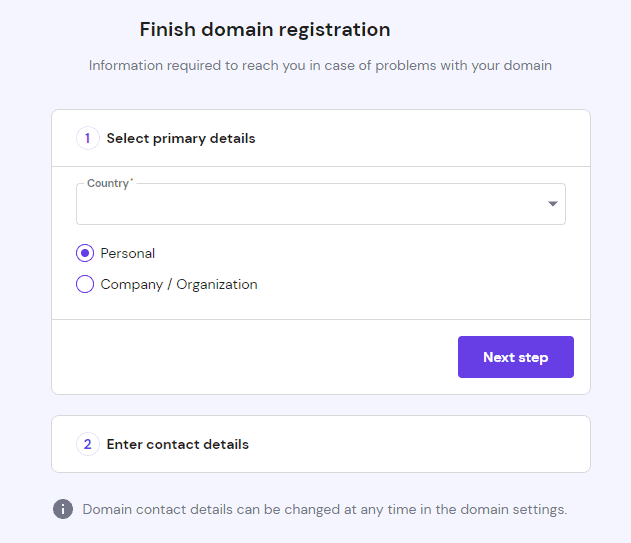Click the step 2 number circle

coord(88,444)
